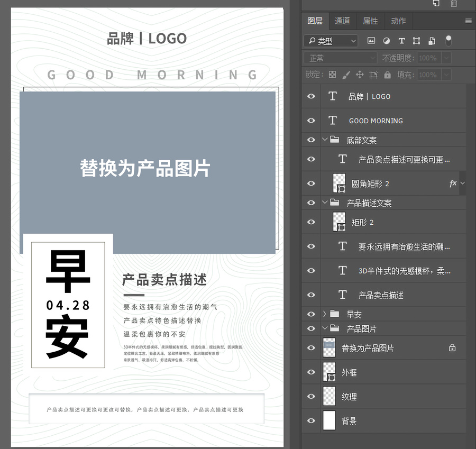
Task: Hide the 品牌 | LOGO layer
Action: pyautogui.click(x=311, y=96)
